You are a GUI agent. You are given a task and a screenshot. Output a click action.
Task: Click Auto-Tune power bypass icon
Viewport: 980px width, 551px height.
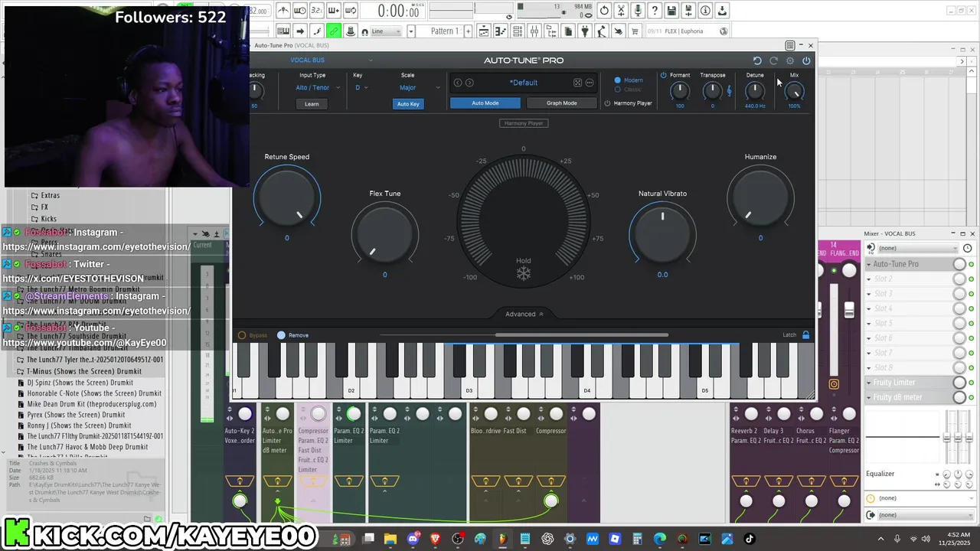806,60
